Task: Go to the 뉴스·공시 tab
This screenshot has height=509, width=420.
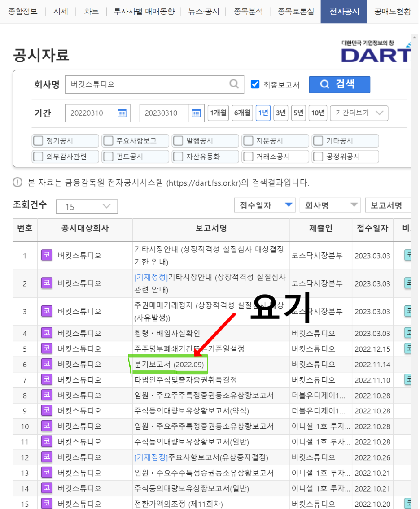Action: coord(204,12)
